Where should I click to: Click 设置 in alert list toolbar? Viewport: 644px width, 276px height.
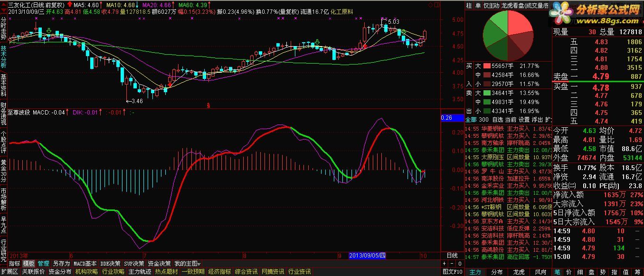(x=524, y=119)
